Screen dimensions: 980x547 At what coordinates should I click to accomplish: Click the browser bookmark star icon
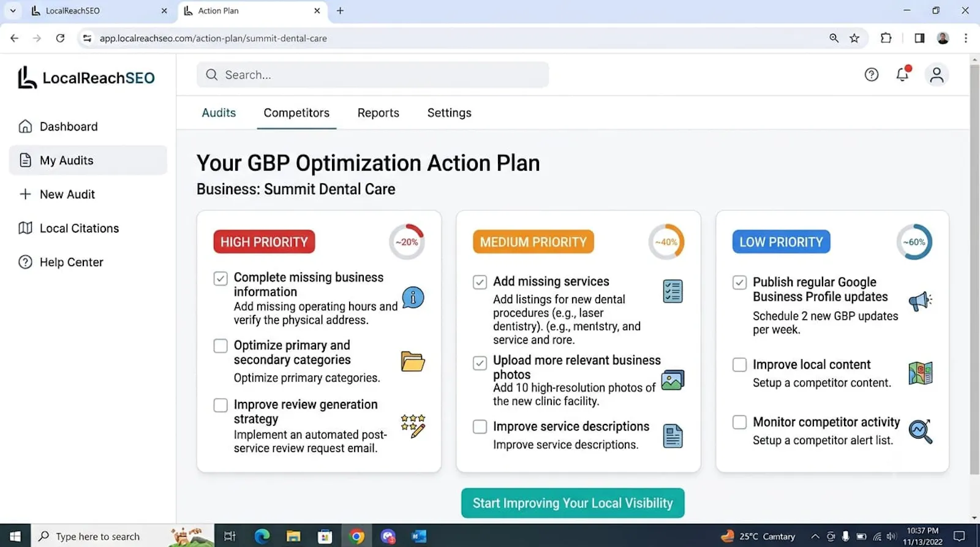[854, 38]
